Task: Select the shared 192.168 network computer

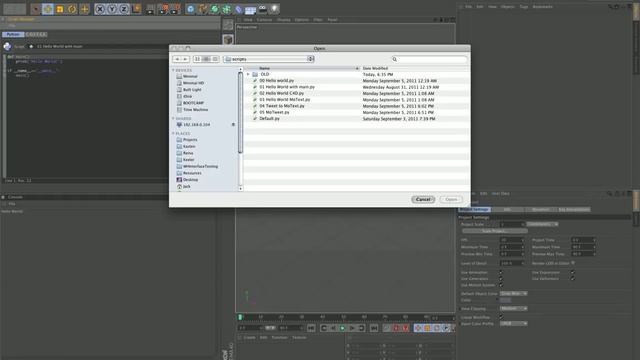Action: point(196,124)
